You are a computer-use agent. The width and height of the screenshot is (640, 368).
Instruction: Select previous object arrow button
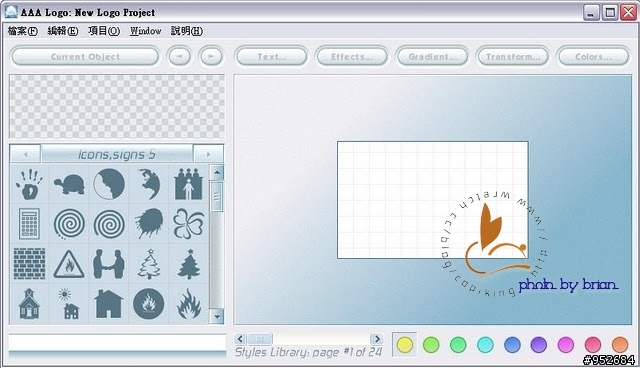click(179, 56)
